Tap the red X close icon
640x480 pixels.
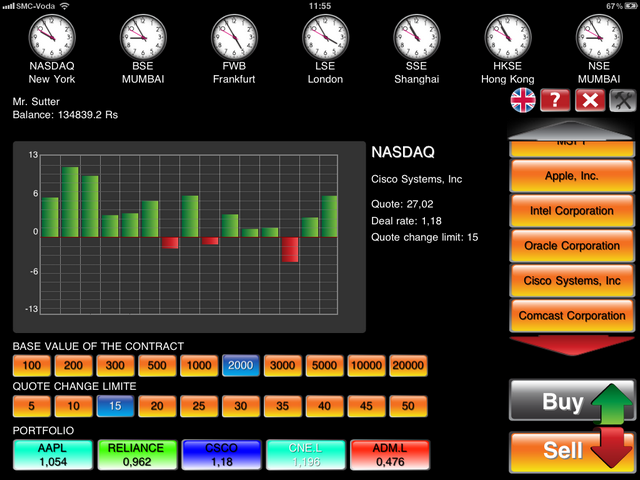(590, 100)
